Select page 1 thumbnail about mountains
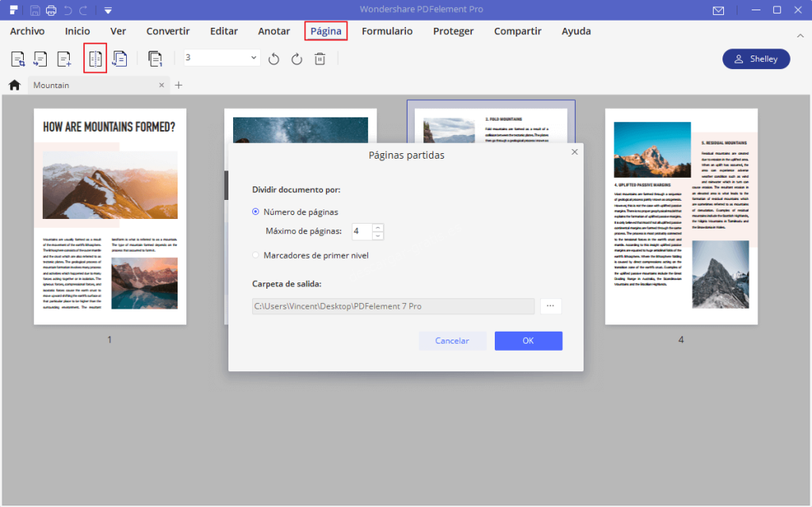 (x=109, y=217)
